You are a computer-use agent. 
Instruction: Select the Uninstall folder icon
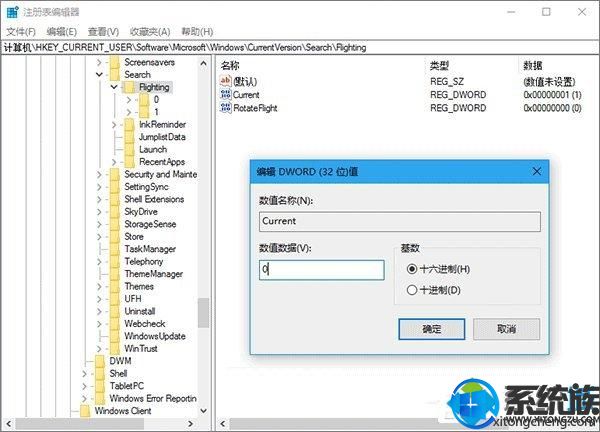[x=115, y=311]
